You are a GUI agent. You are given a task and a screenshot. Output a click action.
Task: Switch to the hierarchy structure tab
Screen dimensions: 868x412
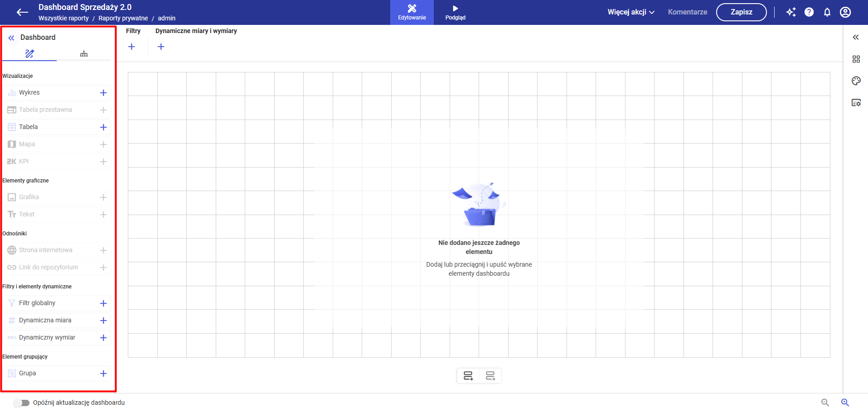point(84,54)
